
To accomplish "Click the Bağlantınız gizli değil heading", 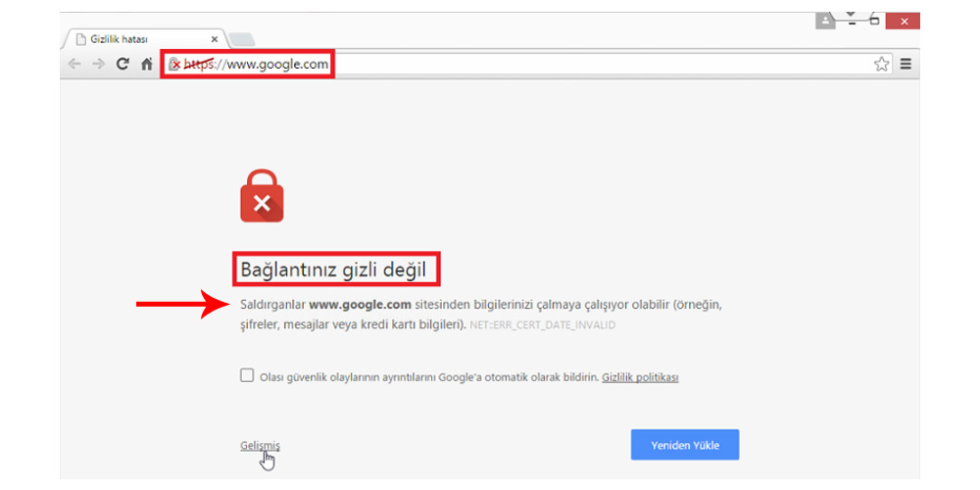I will point(333,270).
